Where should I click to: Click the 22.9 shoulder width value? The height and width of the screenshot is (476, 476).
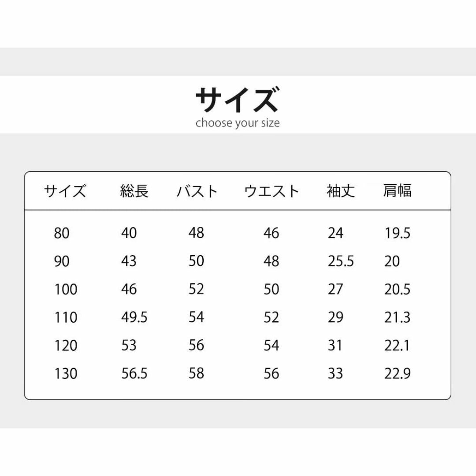(398, 374)
